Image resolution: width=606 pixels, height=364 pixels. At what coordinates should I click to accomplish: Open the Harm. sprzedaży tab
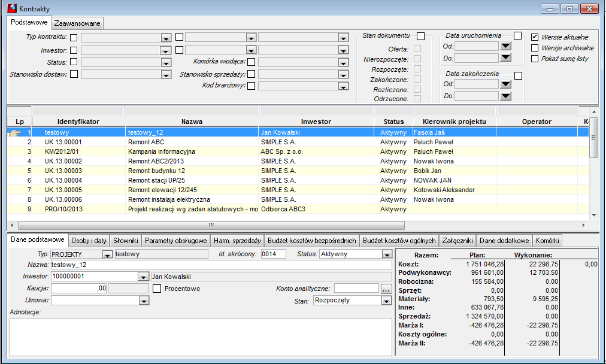(237, 240)
